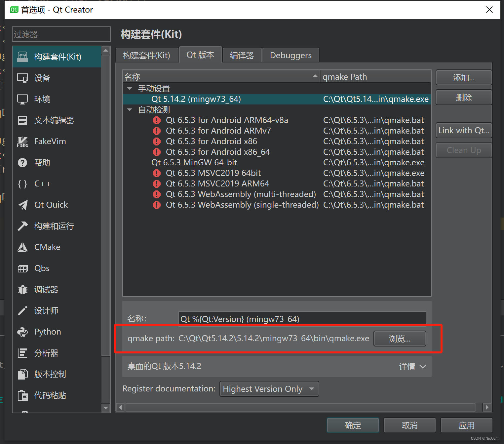
Task: Open the Python settings icon
Action: (x=22, y=332)
